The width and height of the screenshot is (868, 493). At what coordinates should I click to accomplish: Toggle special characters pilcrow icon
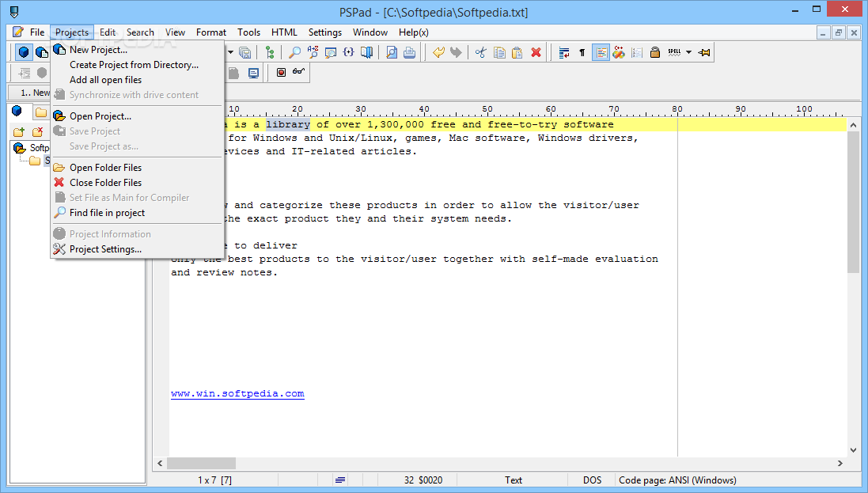click(582, 52)
